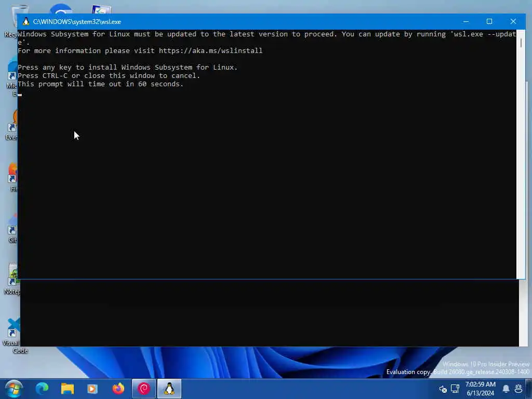The width and height of the screenshot is (532, 399).
Task: Launch Firefox from the taskbar
Action: 118,389
